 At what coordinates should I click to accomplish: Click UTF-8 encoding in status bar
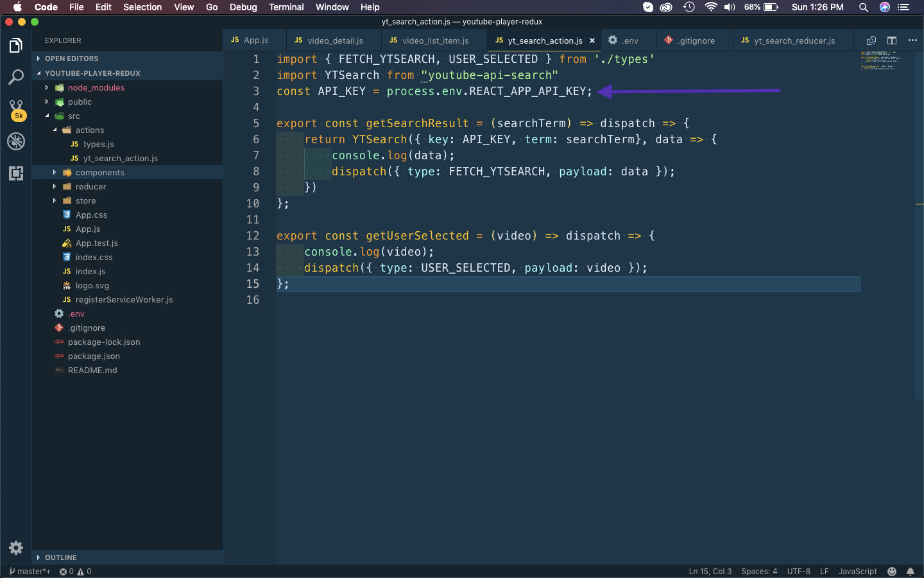[x=798, y=572]
